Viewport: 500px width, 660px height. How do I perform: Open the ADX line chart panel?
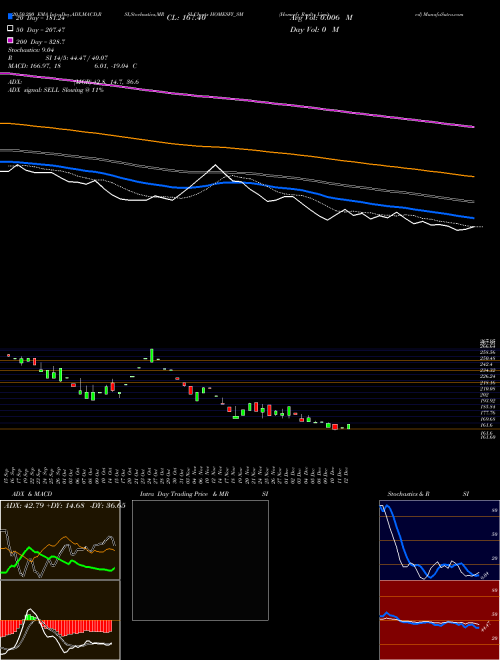click(x=60, y=540)
